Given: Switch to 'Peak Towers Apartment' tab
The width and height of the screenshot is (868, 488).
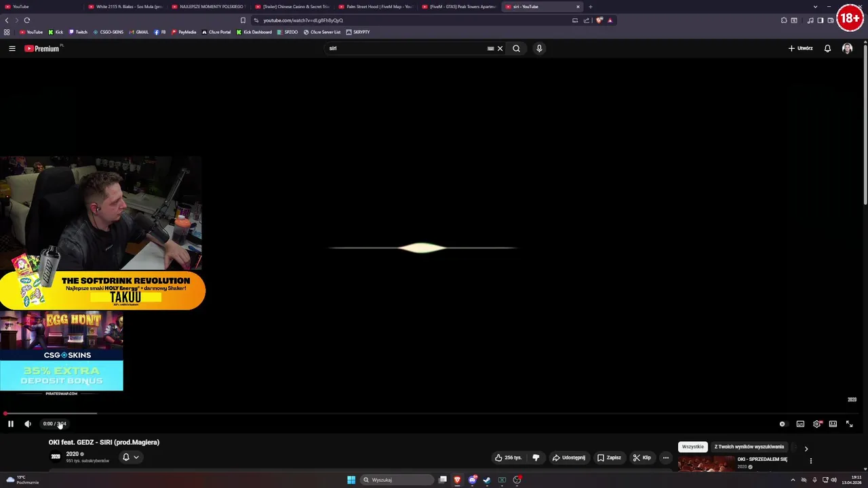Looking at the screenshot, I should point(458,7).
